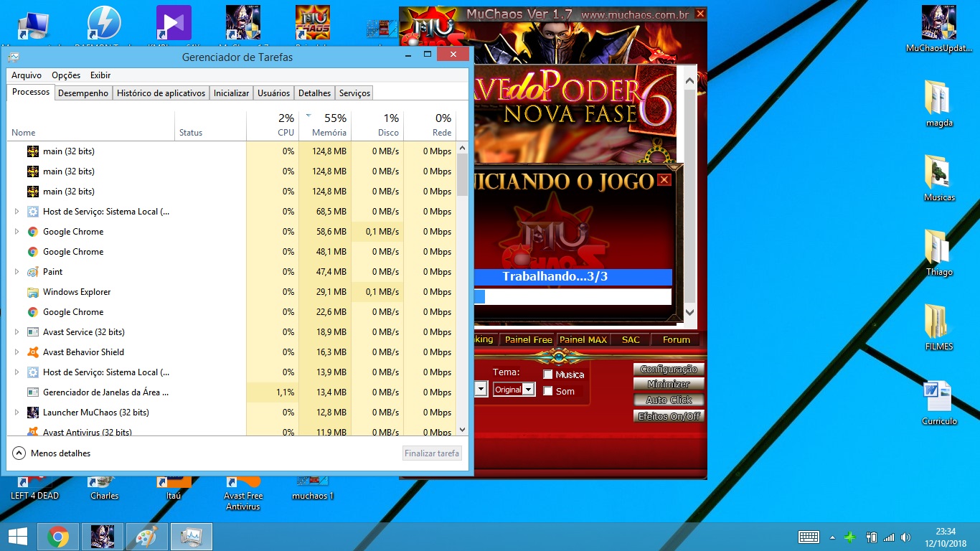This screenshot has width=980, height=551.
Task: Click the Gerenciador de Janelas process icon
Action: [x=33, y=392]
